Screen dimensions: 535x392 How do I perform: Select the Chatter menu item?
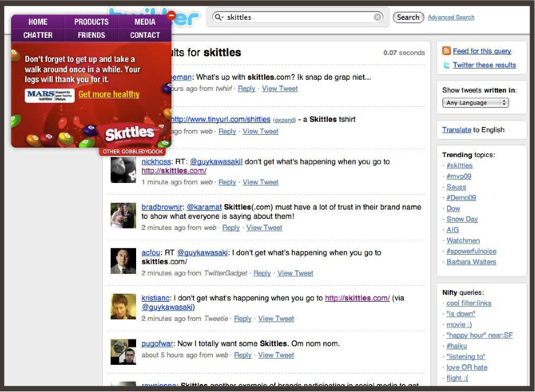click(38, 35)
